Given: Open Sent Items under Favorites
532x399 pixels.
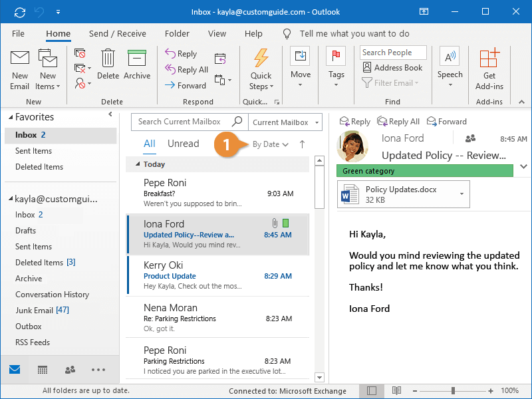Looking at the screenshot, I should pyautogui.click(x=34, y=151).
